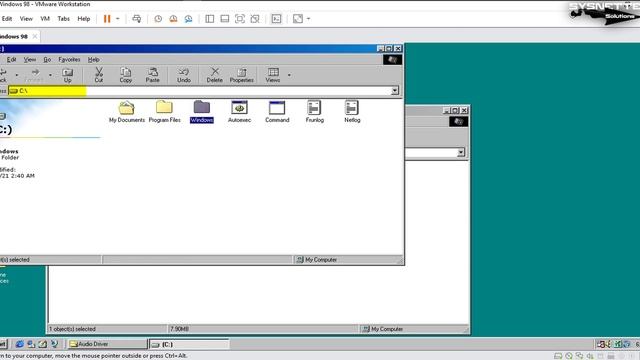Screen dimensions: 640x360
Task: Open Explorer's Favorites menu
Action: tap(69, 60)
